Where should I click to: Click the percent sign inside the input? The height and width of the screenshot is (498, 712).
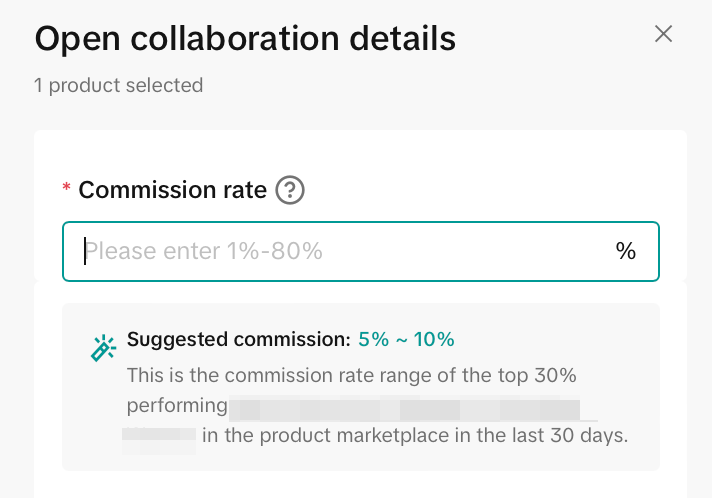pos(626,251)
